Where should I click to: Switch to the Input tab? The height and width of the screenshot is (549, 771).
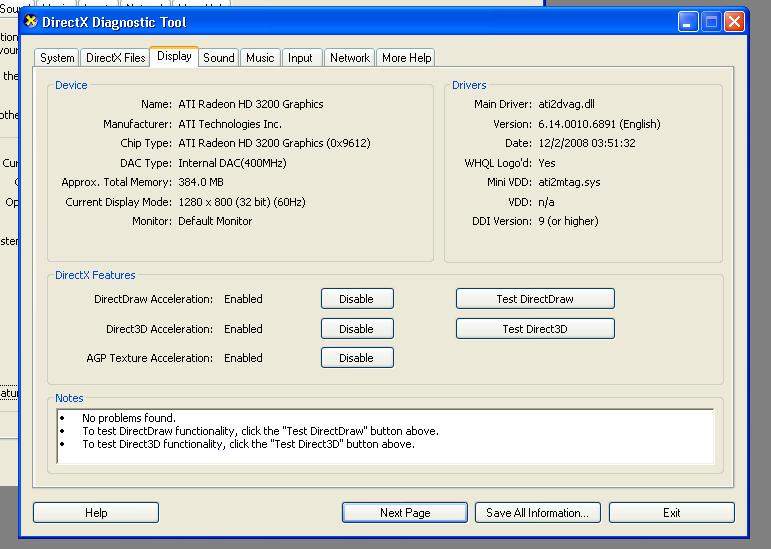click(300, 58)
